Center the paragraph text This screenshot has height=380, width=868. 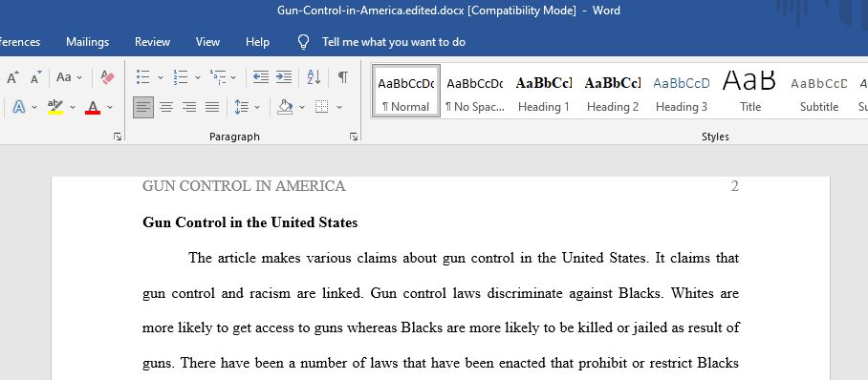click(166, 107)
